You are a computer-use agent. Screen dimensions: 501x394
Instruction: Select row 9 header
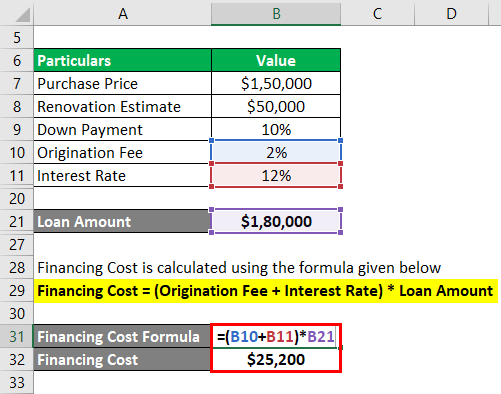pyautogui.click(x=17, y=130)
